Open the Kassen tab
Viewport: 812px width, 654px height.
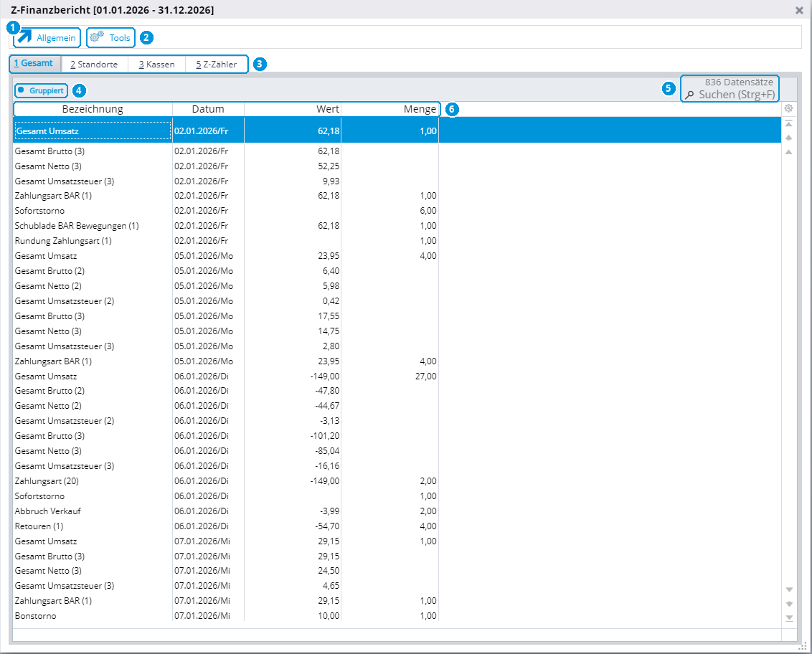[x=156, y=65]
